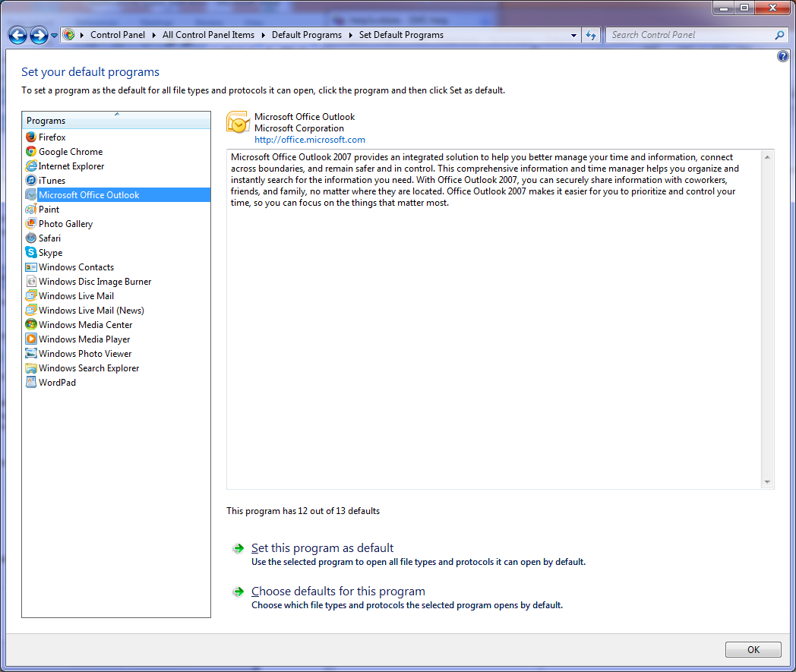Go to All Control Panel Items breadcrumb
Screen dimensions: 796x672
(208, 35)
